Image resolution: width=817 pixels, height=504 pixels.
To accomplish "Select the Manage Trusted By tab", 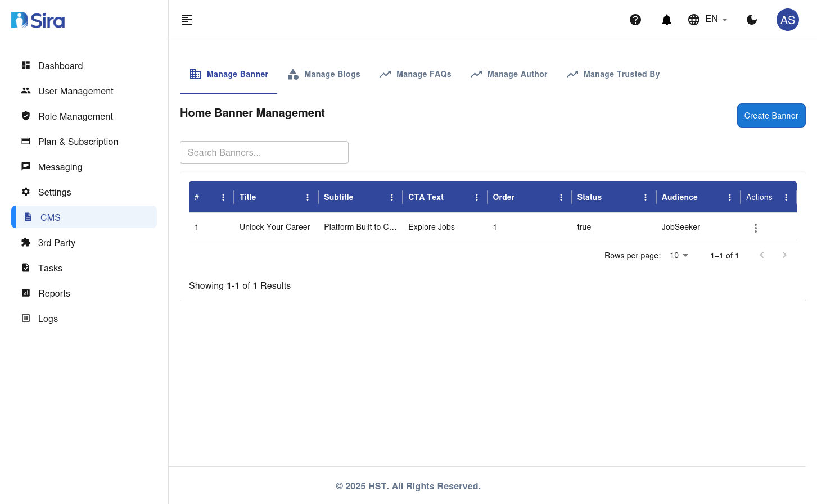I will click(613, 74).
